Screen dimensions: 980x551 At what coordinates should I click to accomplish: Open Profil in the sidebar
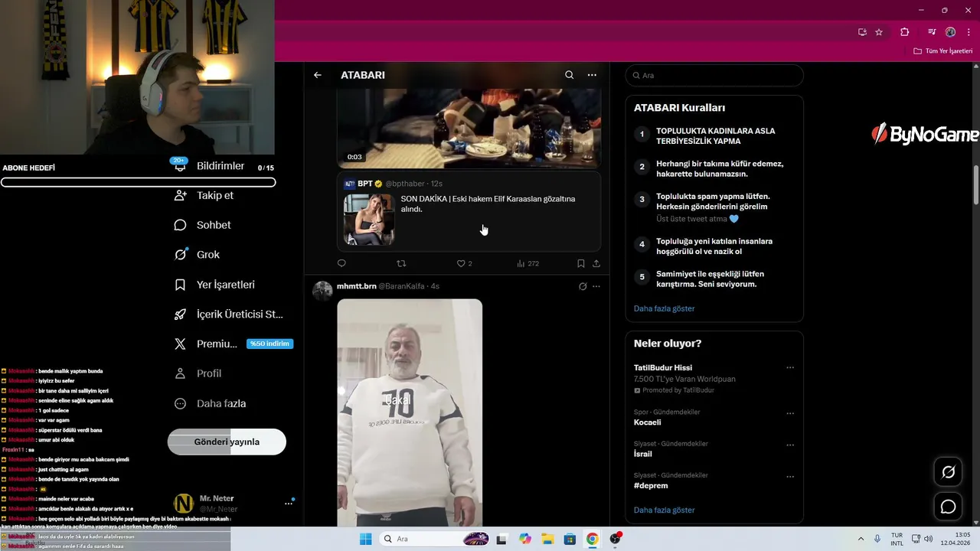point(198,373)
